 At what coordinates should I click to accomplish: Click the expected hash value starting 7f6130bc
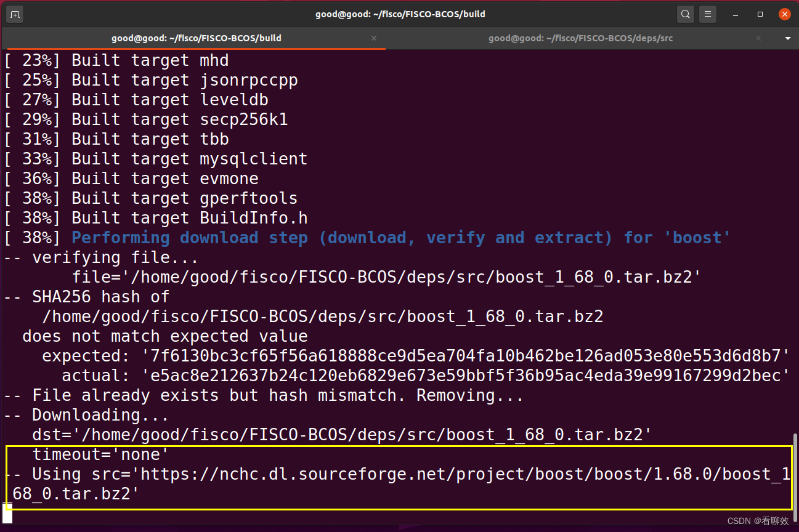click(x=466, y=356)
